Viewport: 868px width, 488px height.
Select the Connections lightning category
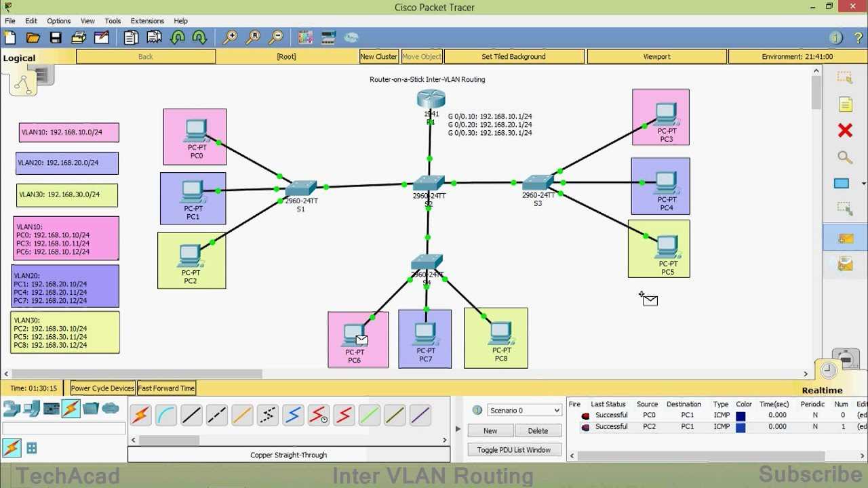tap(71, 408)
